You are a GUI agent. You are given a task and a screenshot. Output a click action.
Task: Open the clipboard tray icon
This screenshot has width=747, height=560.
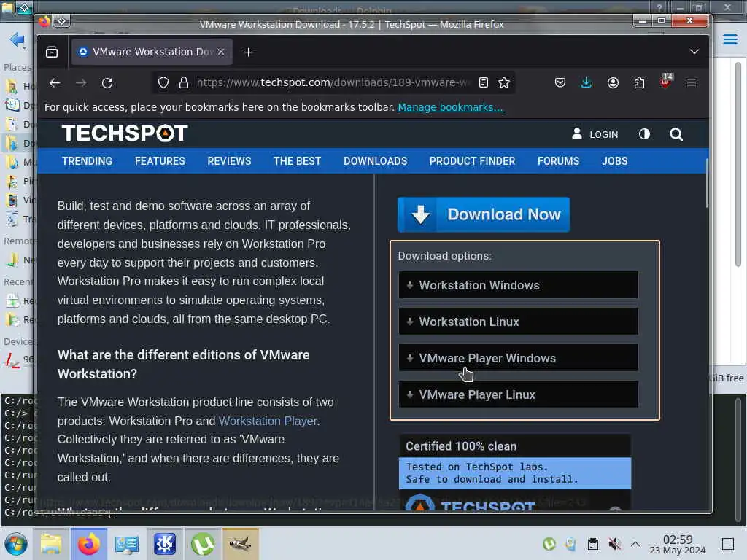[x=592, y=544]
